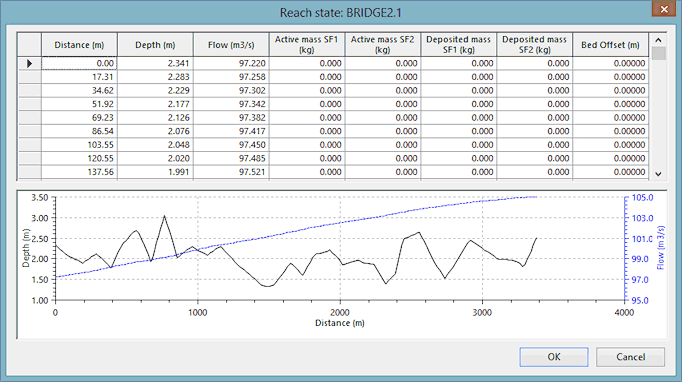Select the Bed Offset (m) column header

click(x=610, y=45)
